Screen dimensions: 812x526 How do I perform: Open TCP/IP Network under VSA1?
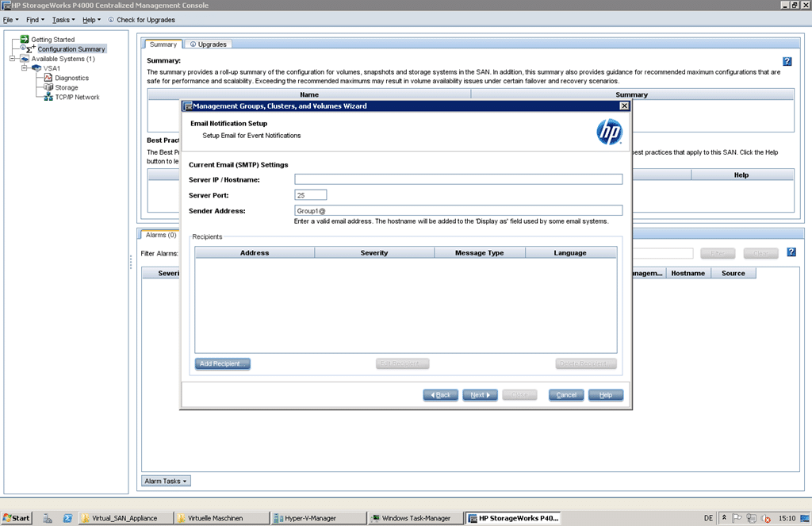click(x=77, y=97)
